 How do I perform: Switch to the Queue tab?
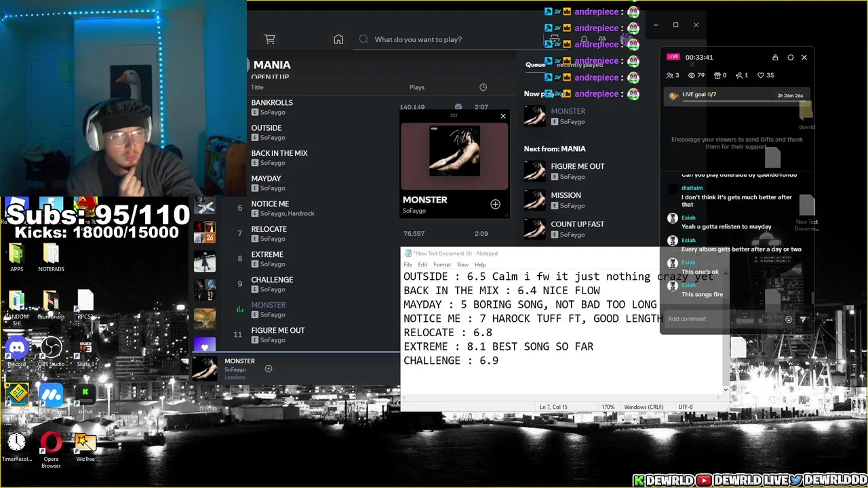(x=535, y=65)
